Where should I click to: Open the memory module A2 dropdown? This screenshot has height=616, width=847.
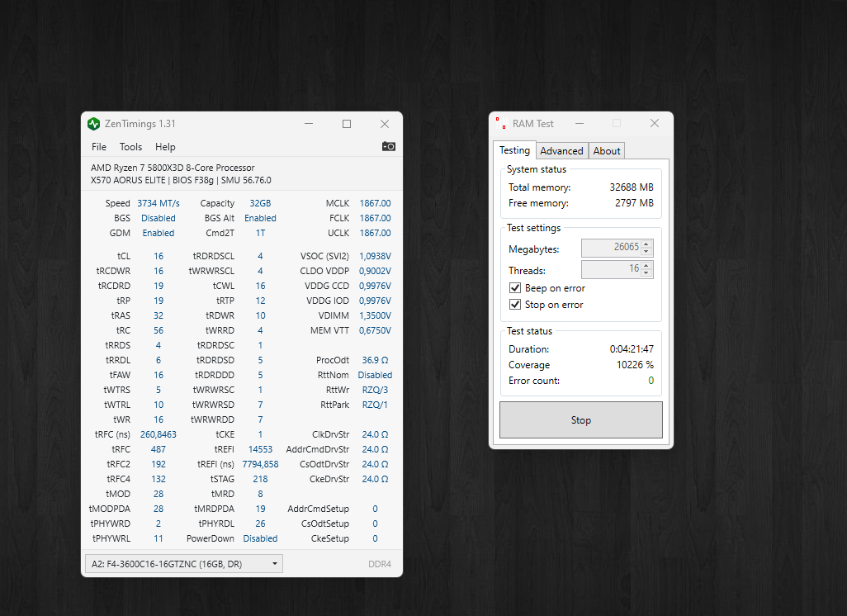tap(184, 564)
